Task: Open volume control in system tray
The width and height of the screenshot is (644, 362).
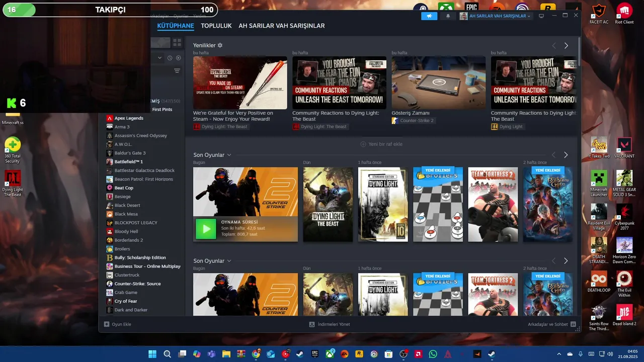Action: 610,354
